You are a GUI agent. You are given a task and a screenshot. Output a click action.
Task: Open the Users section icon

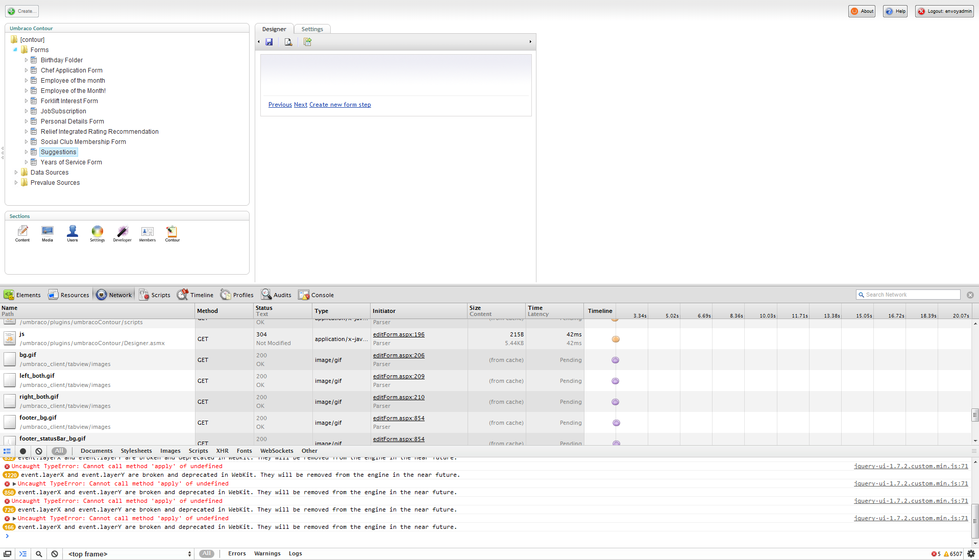(x=72, y=233)
